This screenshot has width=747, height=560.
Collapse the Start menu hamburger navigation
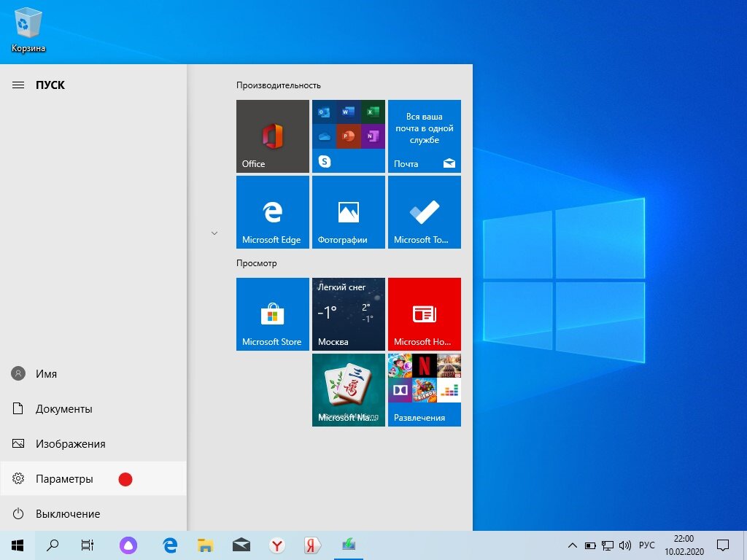(x=18, y=85)
